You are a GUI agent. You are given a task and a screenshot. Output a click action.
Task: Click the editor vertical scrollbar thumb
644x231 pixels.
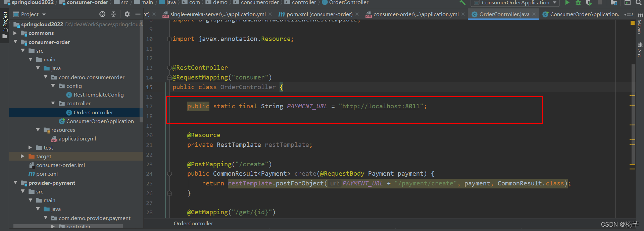[x=633, y=114]
